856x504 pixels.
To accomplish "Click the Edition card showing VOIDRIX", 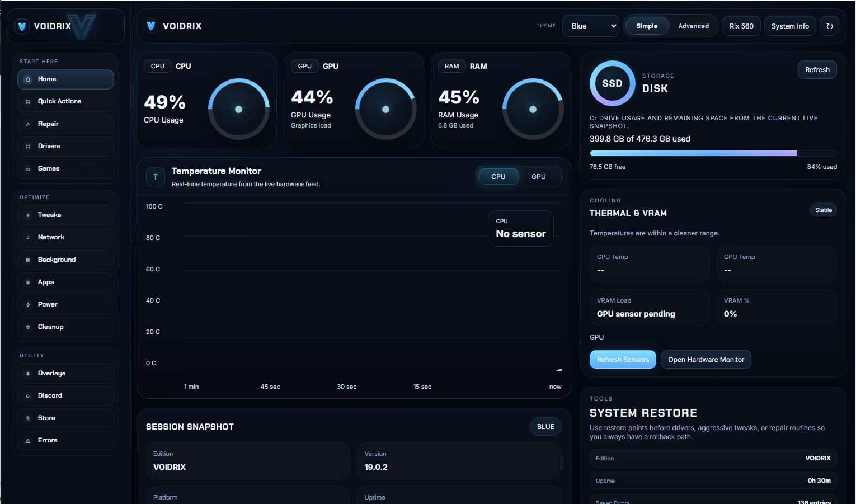I will pyautogui.click(x=248, y=461).
